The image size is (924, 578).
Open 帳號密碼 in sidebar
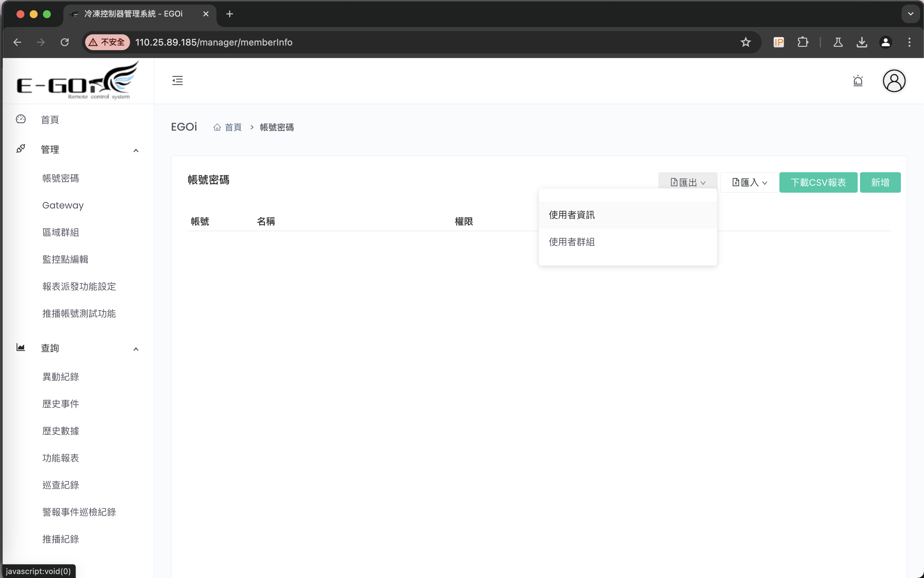coord(61,178)
